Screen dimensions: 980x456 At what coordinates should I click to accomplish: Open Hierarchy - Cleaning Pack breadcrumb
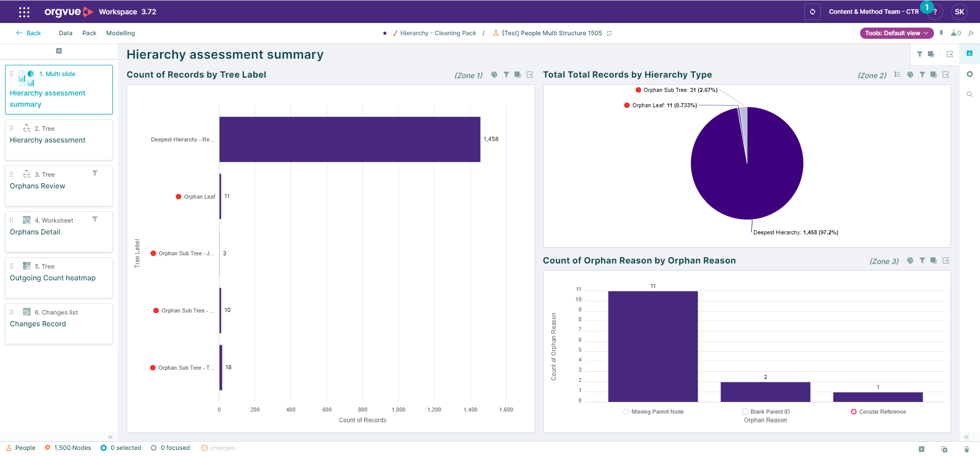(x=437, y=33)
